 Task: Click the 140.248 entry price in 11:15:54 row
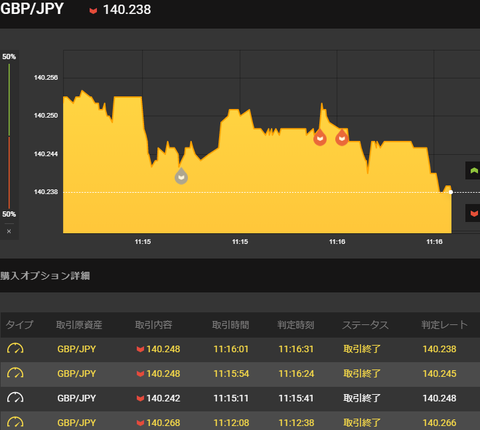click(163, 373)
